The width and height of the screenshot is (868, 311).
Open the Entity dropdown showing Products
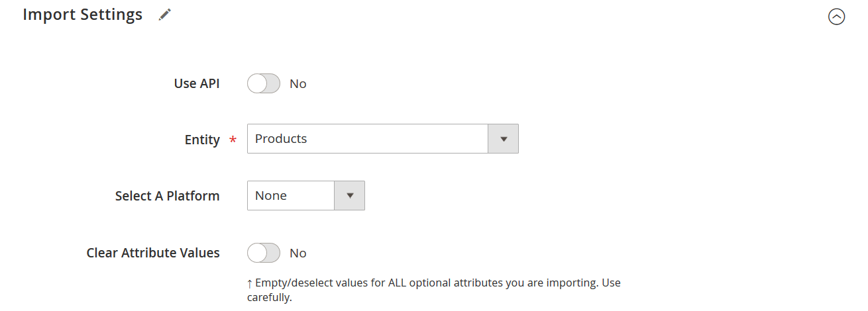[x=382, y=139]
